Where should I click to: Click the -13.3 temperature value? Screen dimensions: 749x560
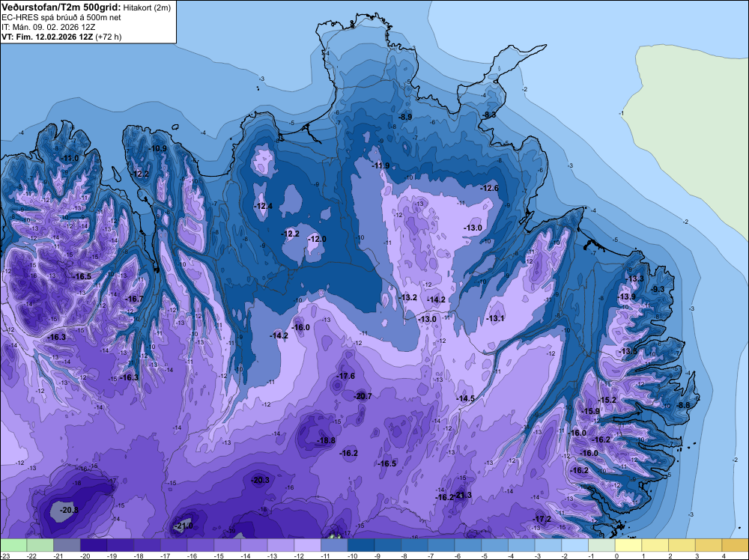[x=635, y=279]
